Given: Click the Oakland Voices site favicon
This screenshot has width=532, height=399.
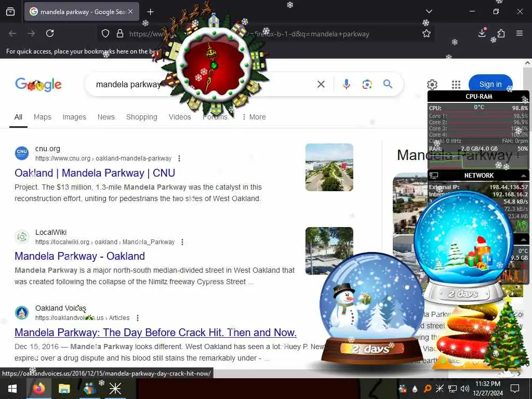Looking at the screenshot, I should [22, 312].
